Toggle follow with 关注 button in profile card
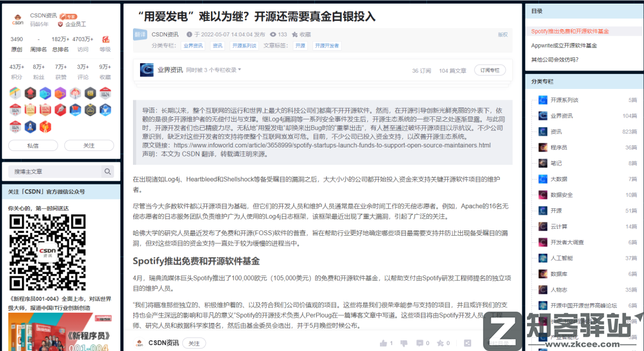This screenshot has height=351, width=644. coord(89,146)
